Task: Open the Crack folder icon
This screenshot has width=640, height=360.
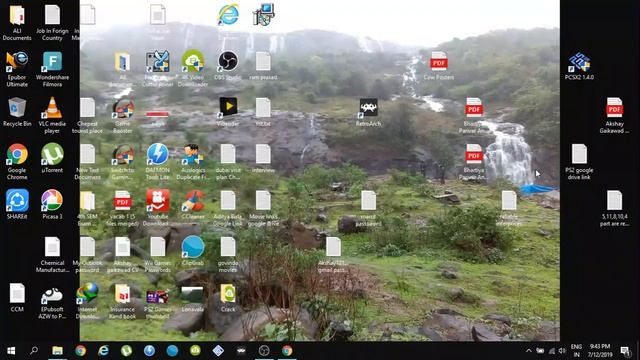Action: click(x=228, y=294)
